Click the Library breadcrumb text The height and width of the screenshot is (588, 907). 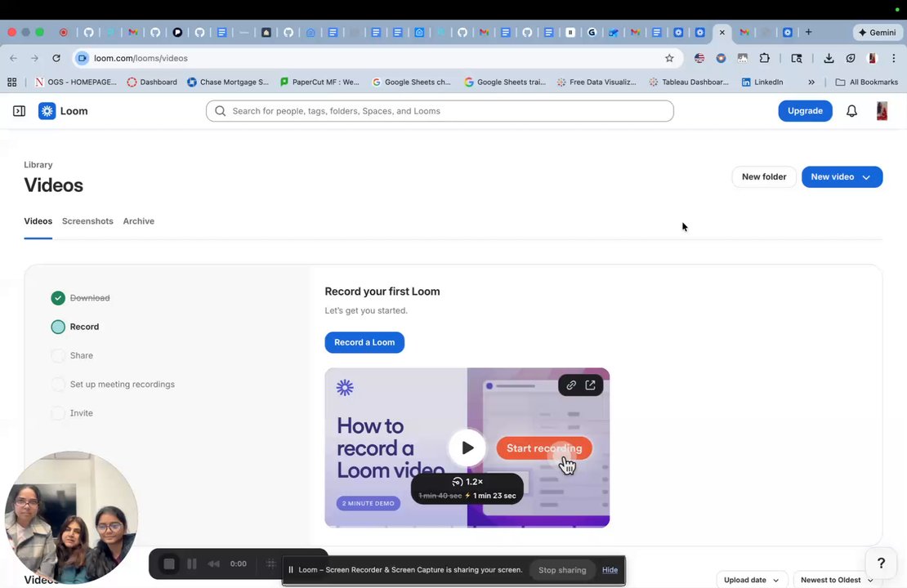pyautogui.click(x=38, y=165)
